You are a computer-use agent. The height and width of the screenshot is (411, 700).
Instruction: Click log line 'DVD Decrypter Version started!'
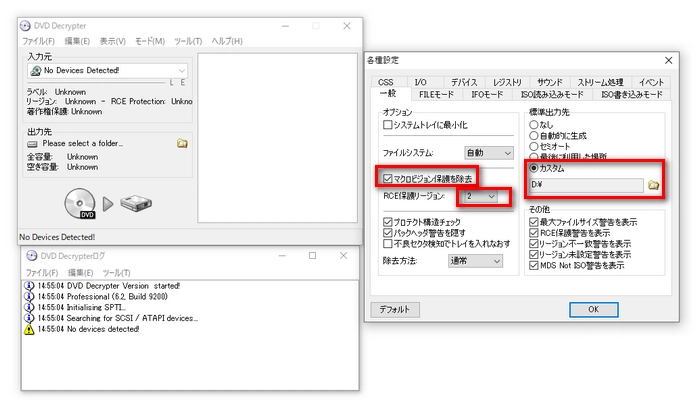tap(123, 286)
